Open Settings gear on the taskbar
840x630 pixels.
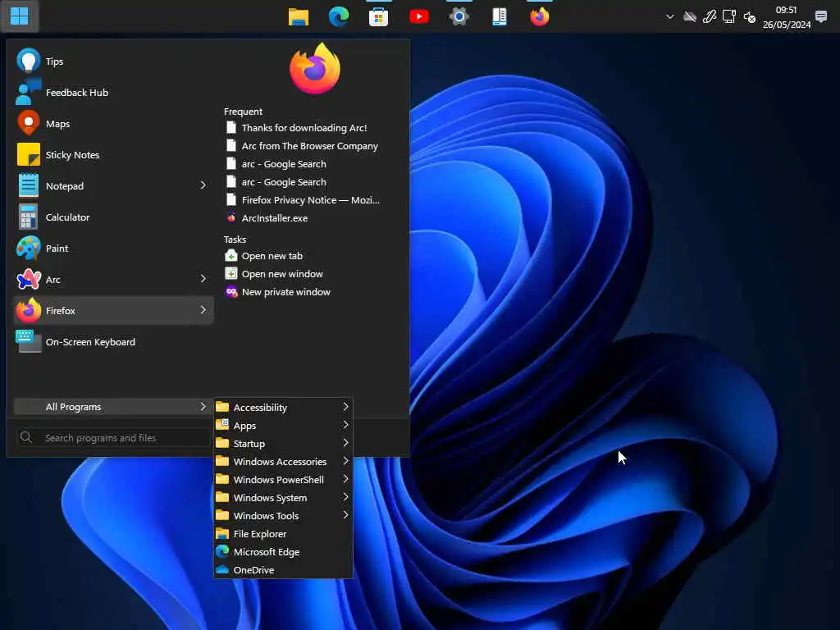pos(459,16)
